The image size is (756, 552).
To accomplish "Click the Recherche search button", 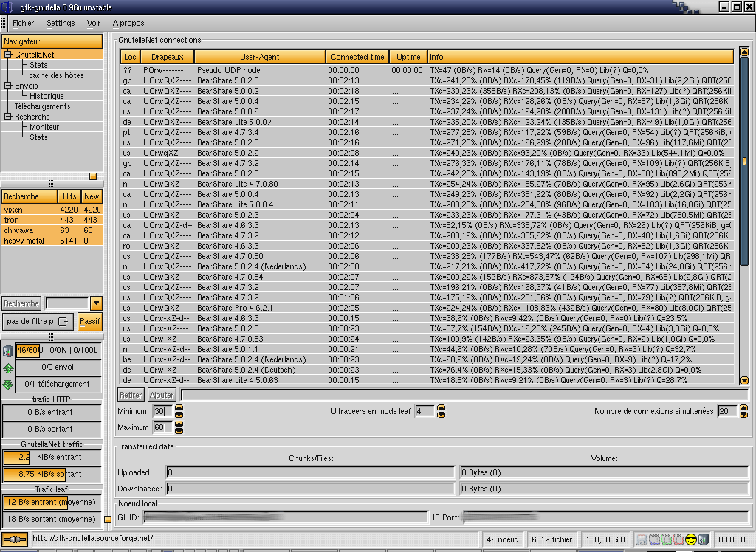I will [x=21, y=303].
